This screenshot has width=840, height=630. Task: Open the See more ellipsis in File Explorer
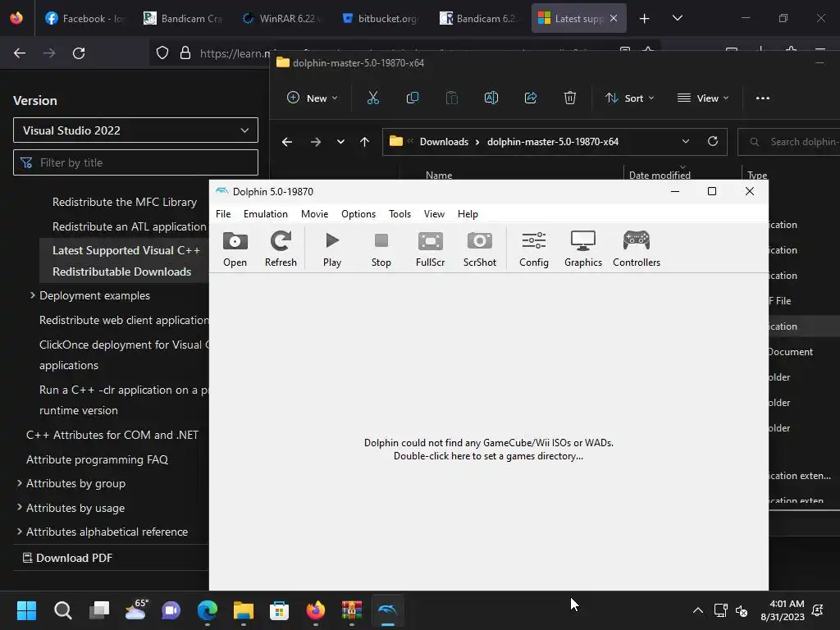[762, 98]
